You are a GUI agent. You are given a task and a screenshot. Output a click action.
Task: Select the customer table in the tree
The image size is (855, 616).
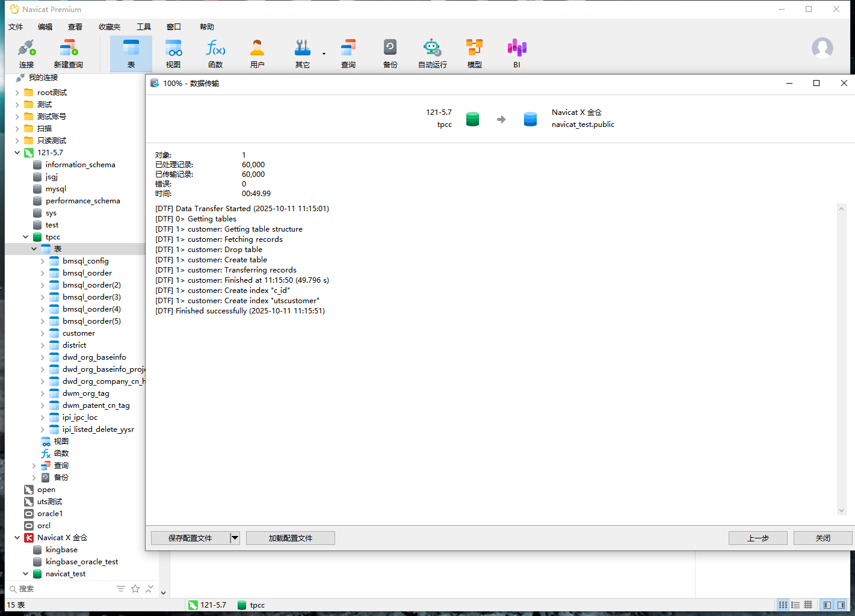coord(79,333)
